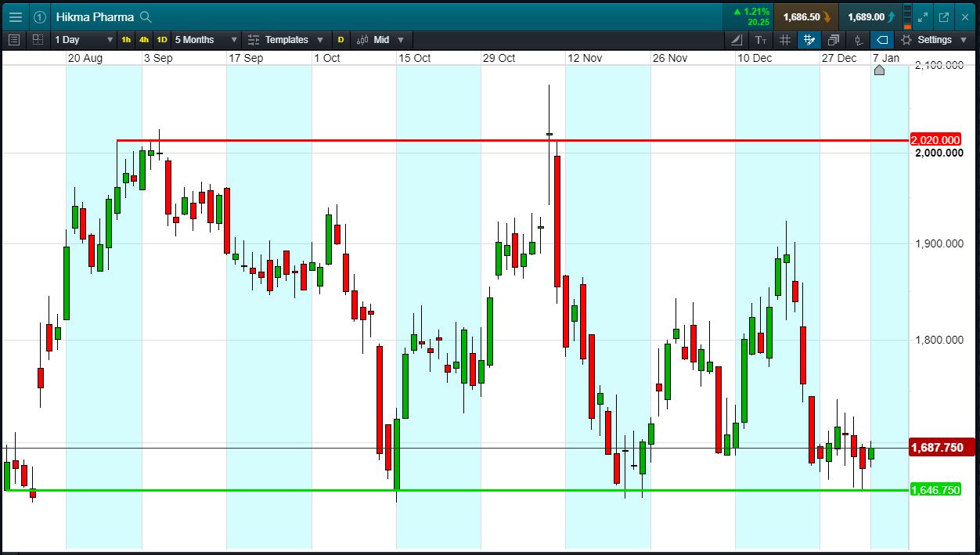The height and width of the screenshot is (555, 980).
Task: Click the Settings gear icon
Action: point(906,40)
